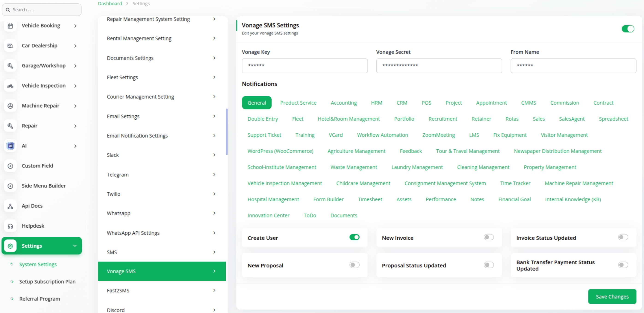
Task: Switch to the Product Service tab
Action: 298,103
